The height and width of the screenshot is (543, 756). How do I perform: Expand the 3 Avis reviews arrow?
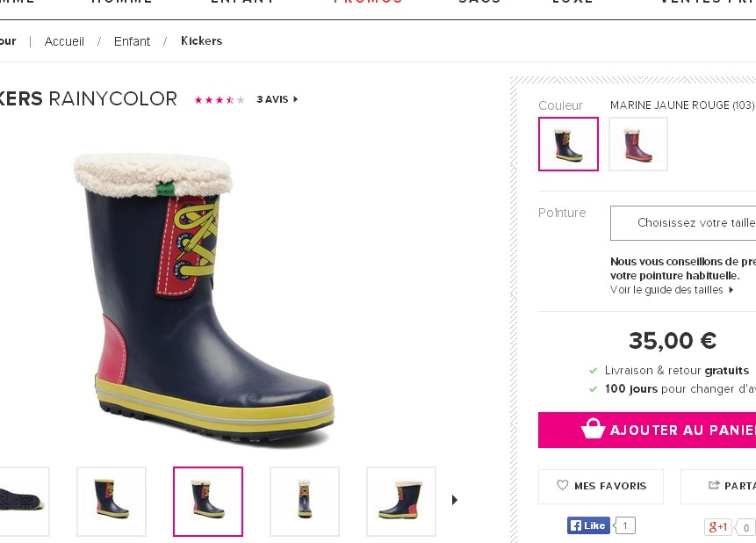pyautogui.click(x=296, y=99)
